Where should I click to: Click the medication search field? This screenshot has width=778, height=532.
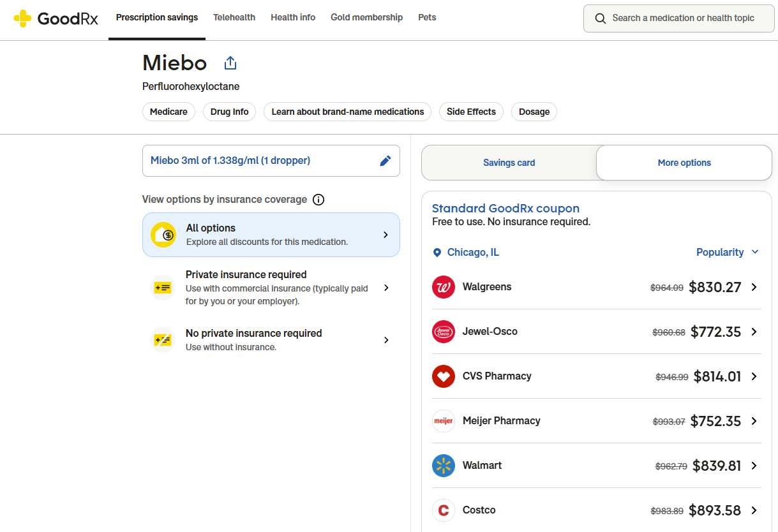[683, 18]
